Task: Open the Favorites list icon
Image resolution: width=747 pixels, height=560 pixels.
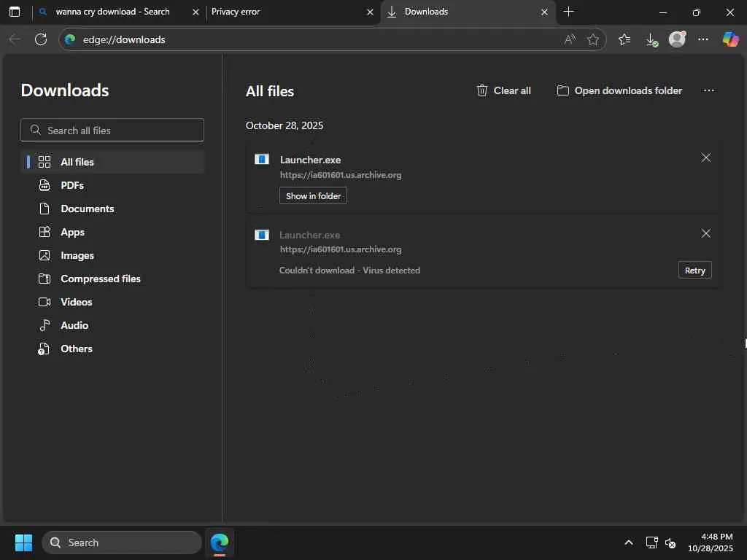Action: click(x=624, y=39)
